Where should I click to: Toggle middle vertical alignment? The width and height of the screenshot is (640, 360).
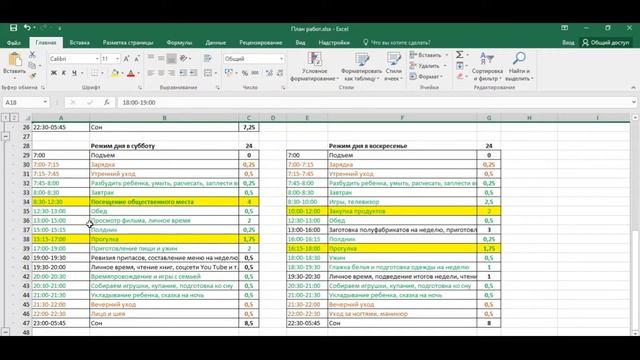pos(161,59)
